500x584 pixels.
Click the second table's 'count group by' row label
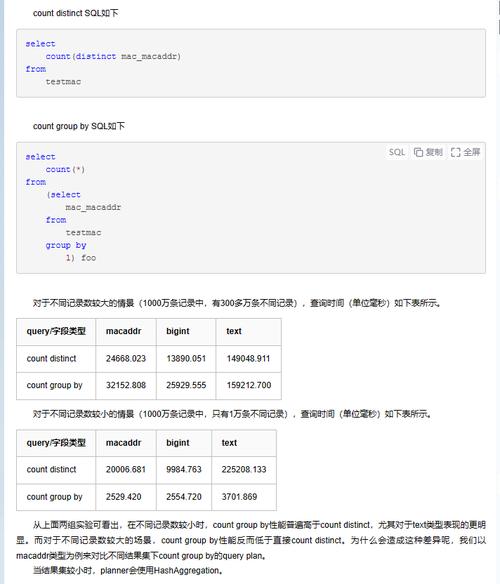click(54, 497)
